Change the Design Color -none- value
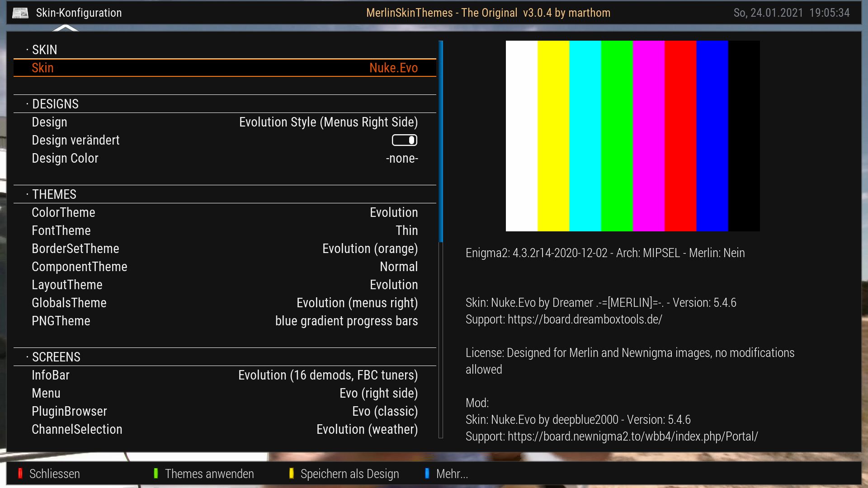This screenshot has width=868, height=488. point(402,158)
